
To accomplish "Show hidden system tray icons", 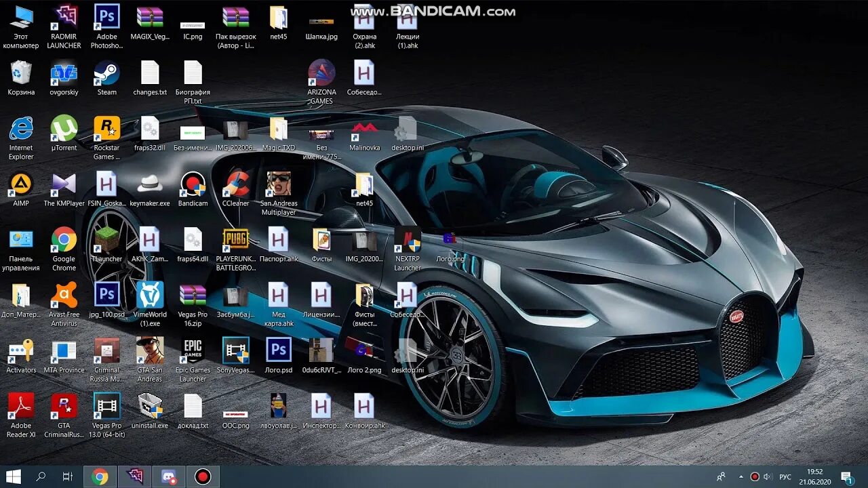I will 741,476.
